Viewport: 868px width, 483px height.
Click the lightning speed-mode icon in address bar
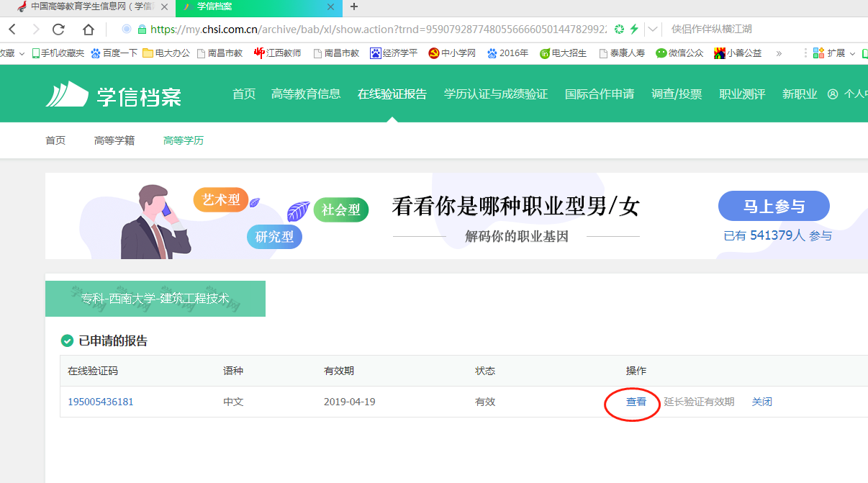[634, 30]
